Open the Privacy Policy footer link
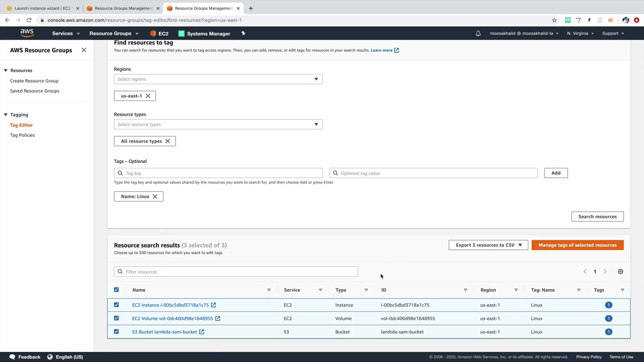 [589, 357]
